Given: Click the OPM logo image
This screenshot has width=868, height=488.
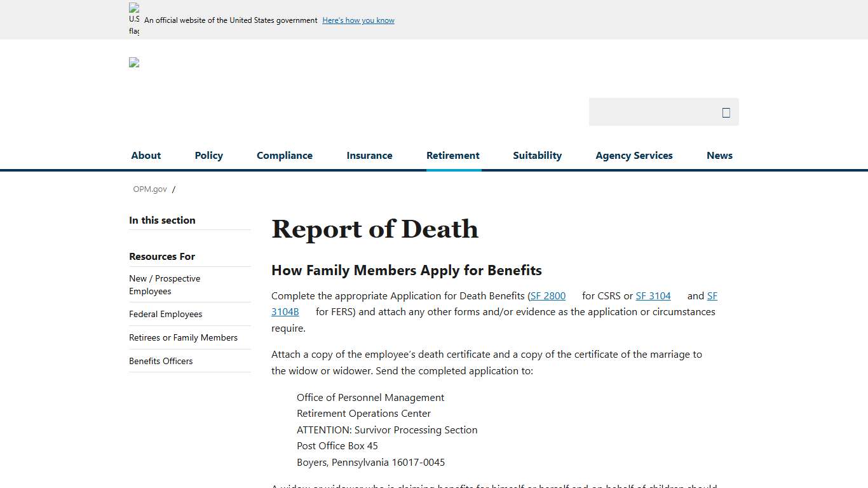Looking at the screenshot, I should (x=133, y=62).
